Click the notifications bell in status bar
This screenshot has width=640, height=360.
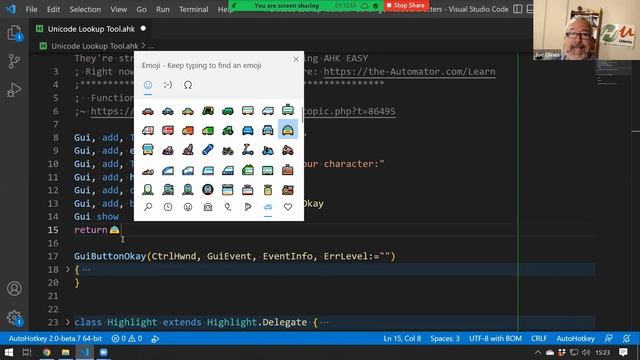627,338
